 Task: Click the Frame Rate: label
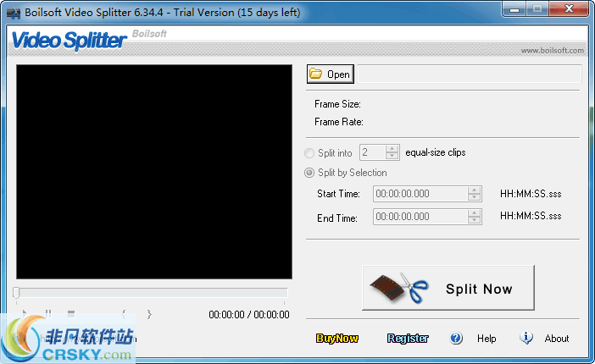339,122
